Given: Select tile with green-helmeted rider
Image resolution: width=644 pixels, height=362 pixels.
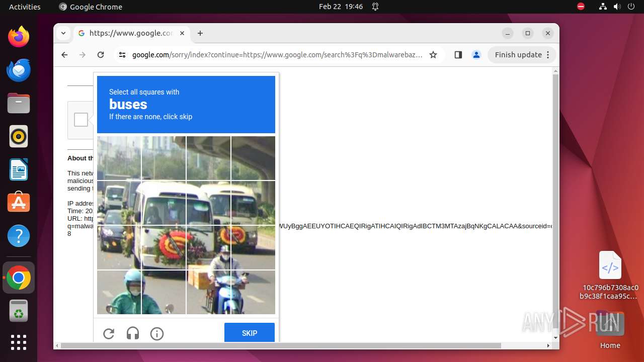Looking at the screenshot, I should coord(119,292).
